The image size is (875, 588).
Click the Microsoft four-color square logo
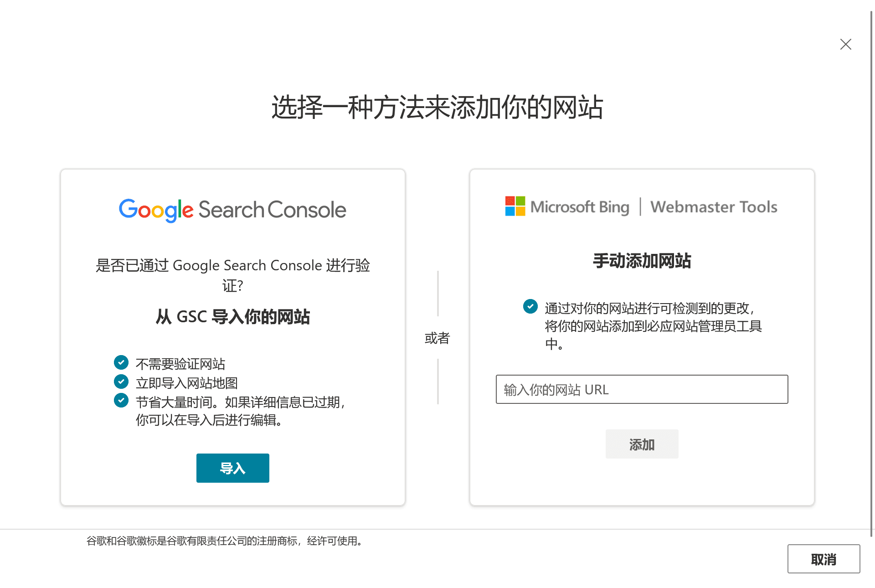515,206
